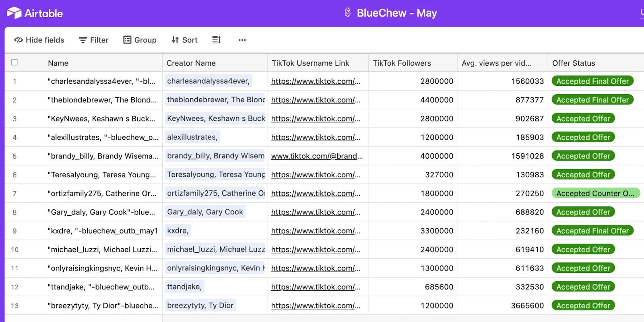Click Accepted Counter O... status tag
This screenshot has width=644, height=322.
pyautogui.click(x=596, y=194)
